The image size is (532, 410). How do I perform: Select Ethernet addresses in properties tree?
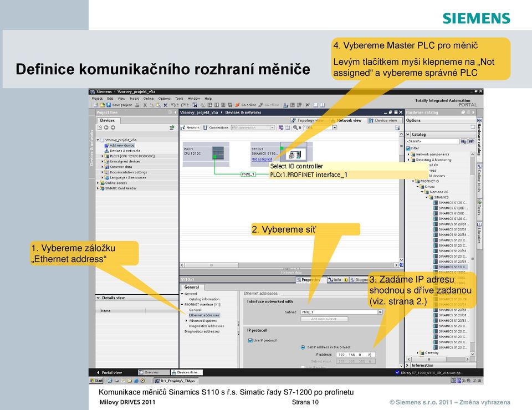tap(204, 315)
